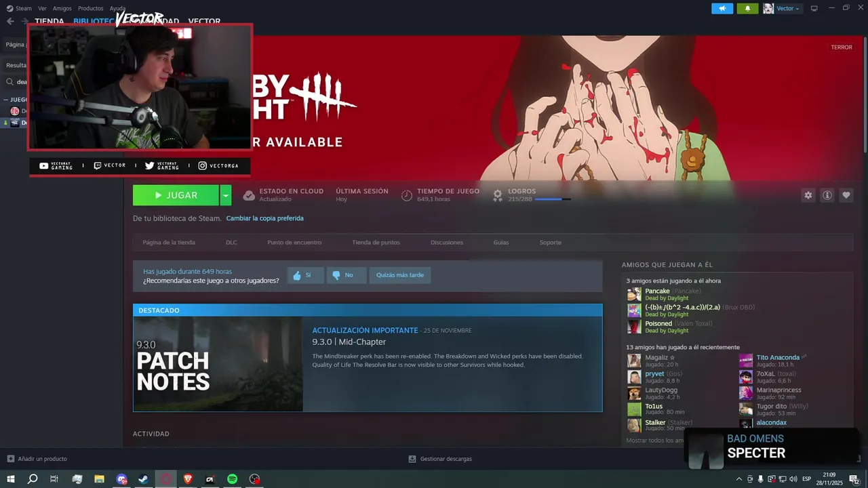Go back with the left arrow

tap(10, 21)
